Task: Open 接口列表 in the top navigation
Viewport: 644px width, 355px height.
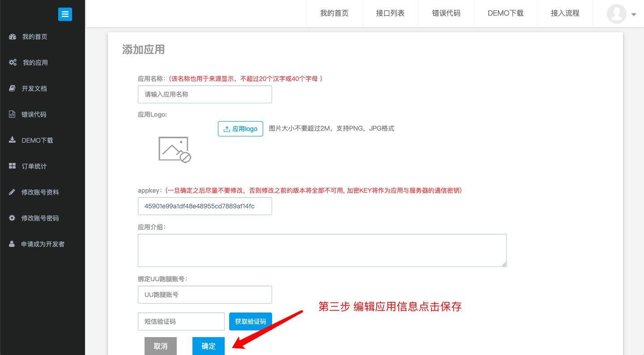Action: (x=390, y=13)
